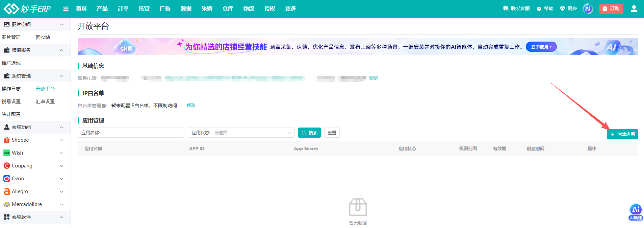
Task: Open the 物流 top menu
Action: 249,9
